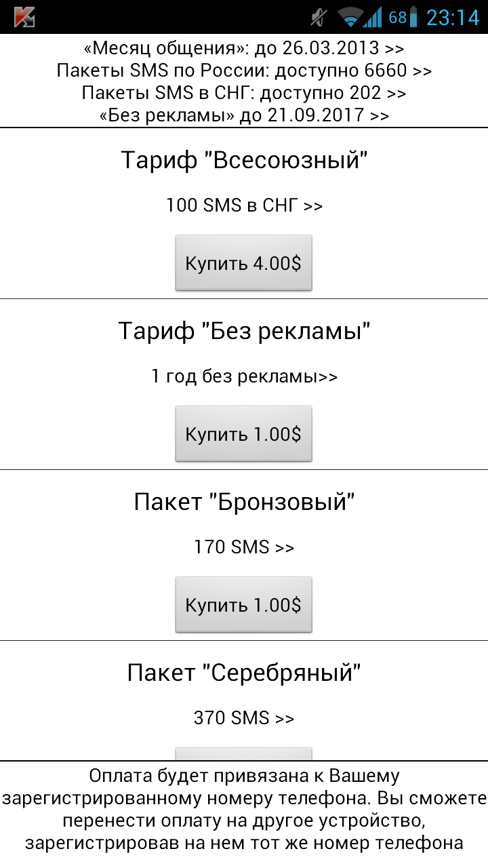Tap partially visible Серебряный buy button
The height and width of the screenshot is (868, 488).
click(x=244, y=754)
